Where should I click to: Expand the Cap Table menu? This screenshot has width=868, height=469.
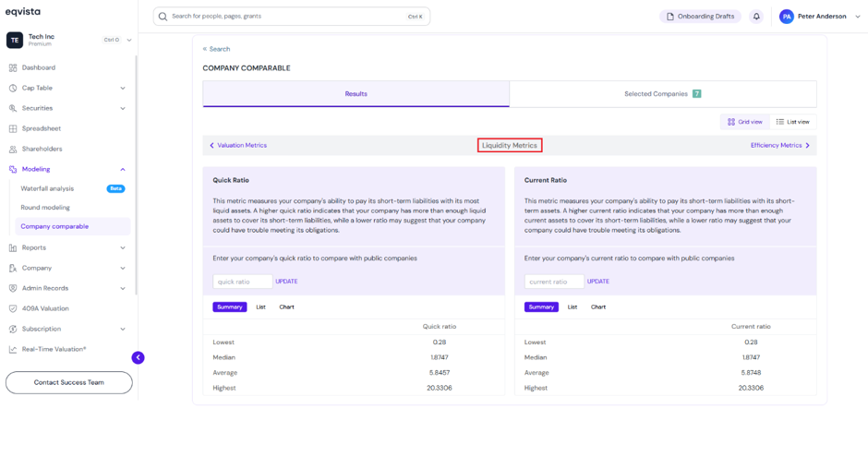tap(122, 88)
